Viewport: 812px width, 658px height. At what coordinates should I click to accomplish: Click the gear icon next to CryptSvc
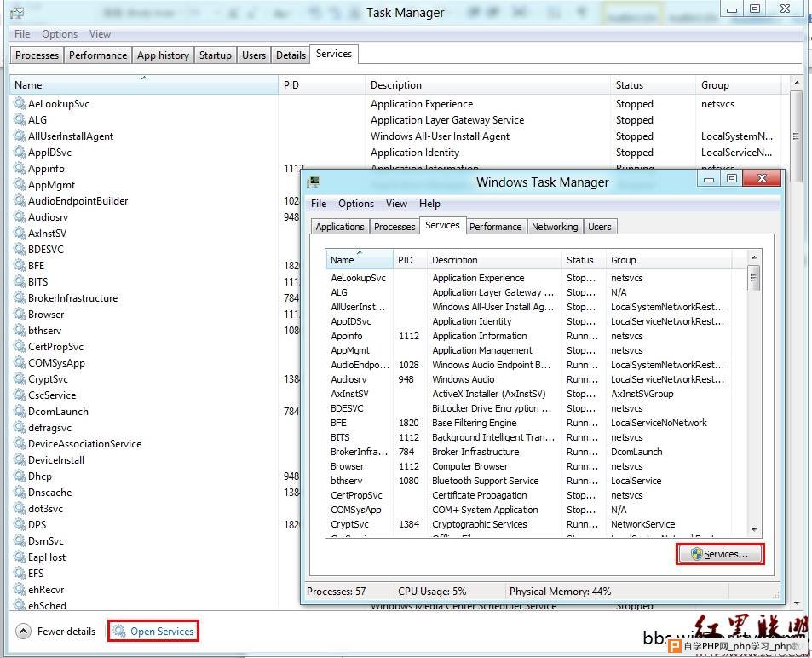point(20,378)
